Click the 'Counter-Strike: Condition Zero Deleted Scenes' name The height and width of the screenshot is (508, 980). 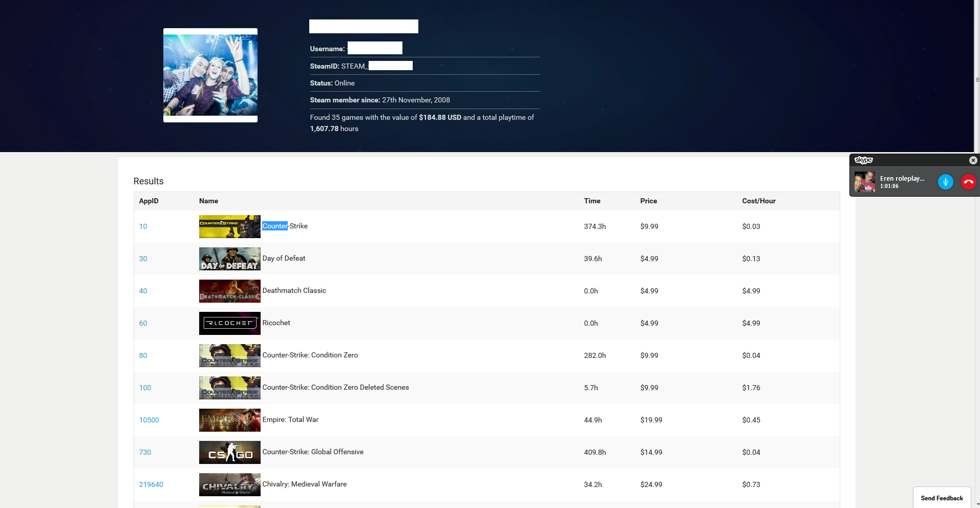(335, 387)
